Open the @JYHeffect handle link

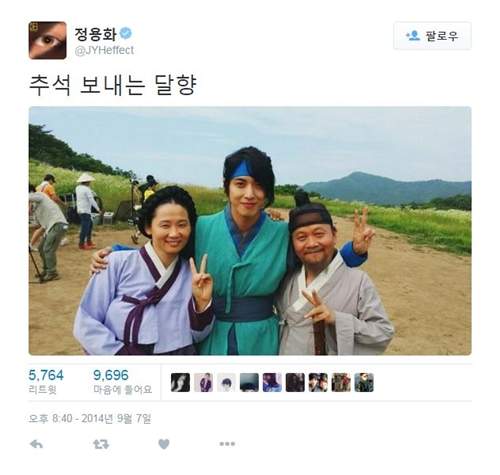click(x=104, y=50)
